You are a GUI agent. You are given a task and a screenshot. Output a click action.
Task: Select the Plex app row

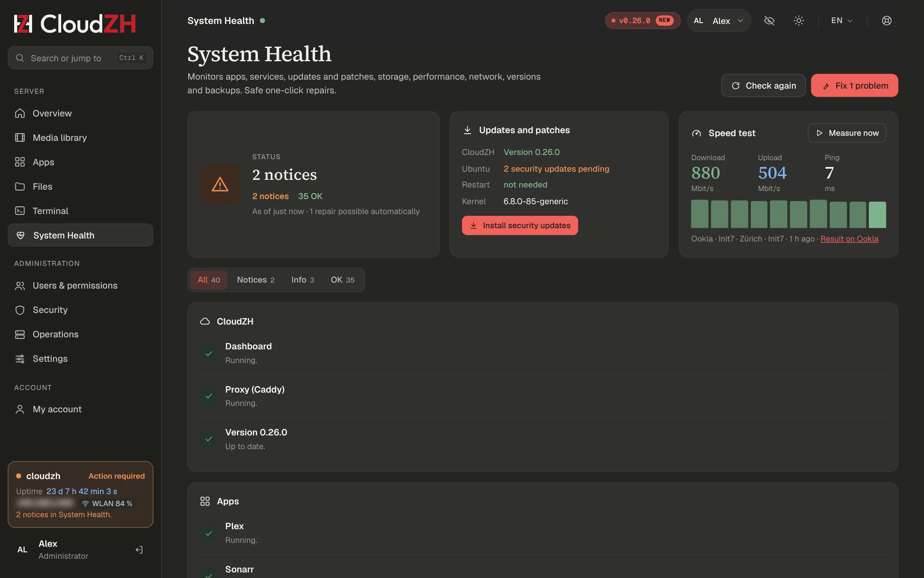point(542,533)
